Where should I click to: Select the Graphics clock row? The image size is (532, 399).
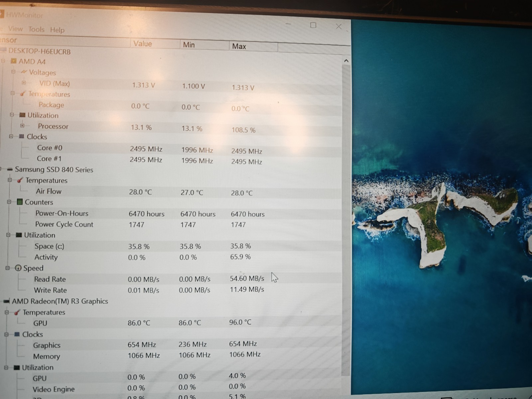click(171, 345)
